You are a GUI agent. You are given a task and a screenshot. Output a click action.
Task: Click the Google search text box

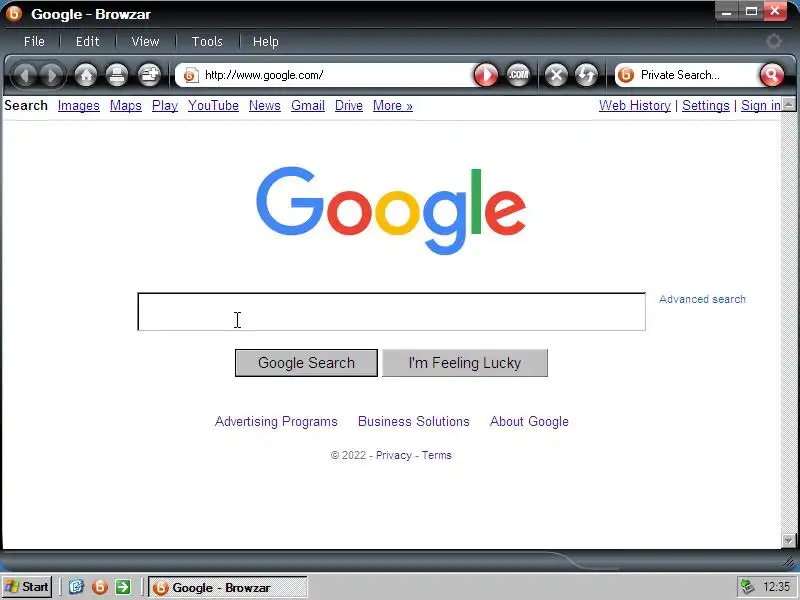click(x=391, y=312)
